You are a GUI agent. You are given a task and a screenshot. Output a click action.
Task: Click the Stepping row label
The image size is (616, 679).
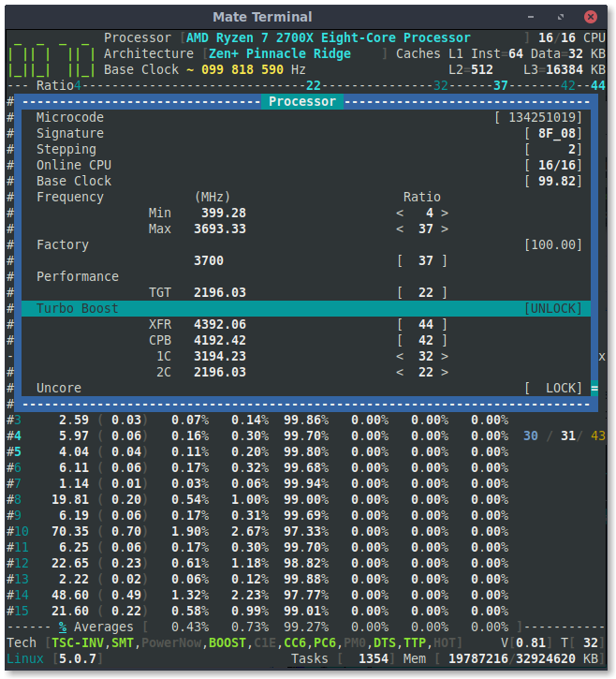[x=66, y=150]
